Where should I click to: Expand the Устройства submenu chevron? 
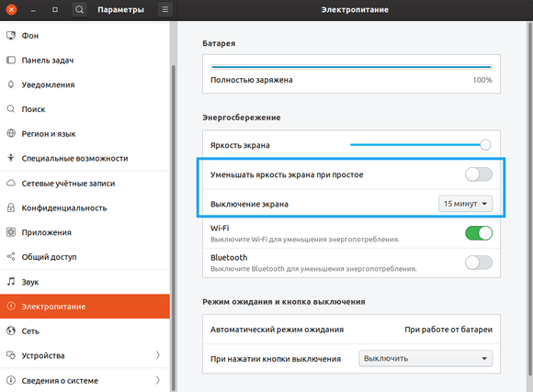[158, 355]
